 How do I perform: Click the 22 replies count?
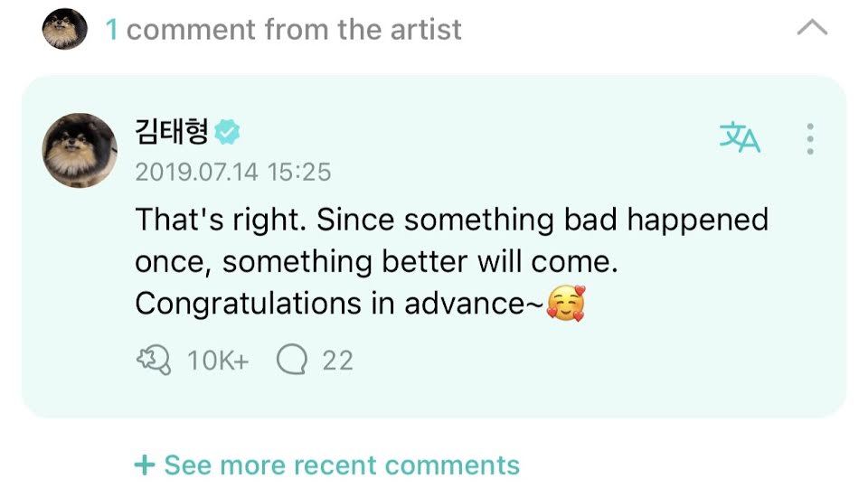click(337, 361)
